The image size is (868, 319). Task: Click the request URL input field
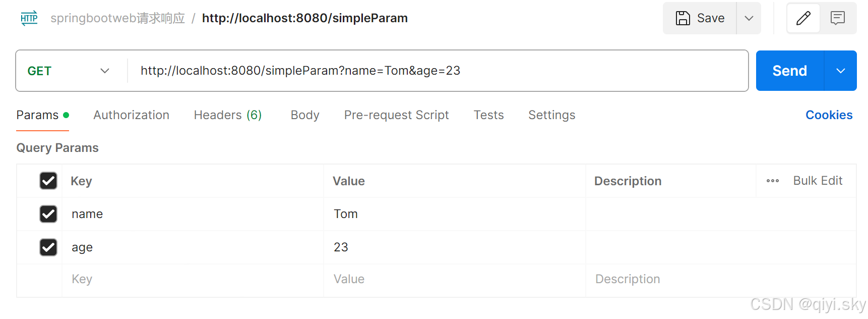(433, 71)
